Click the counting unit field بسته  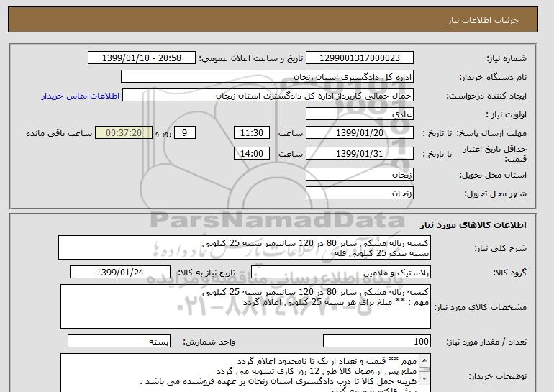point(119,342)
